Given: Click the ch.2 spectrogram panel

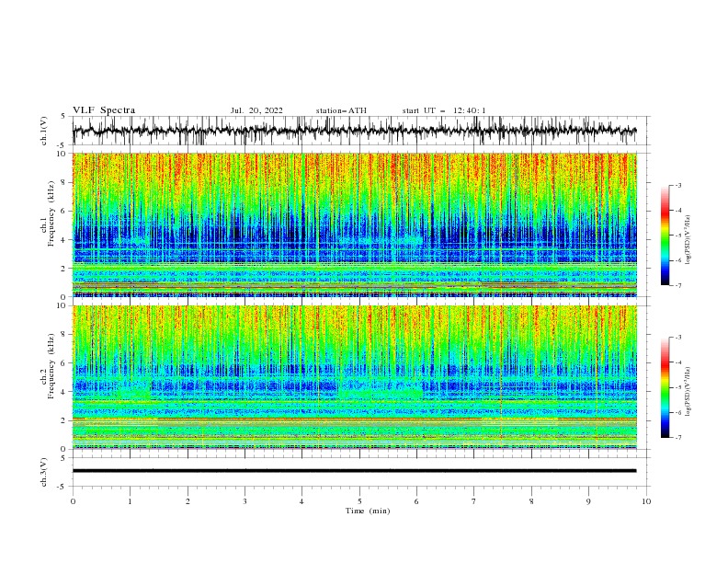Looking at the screenshot, I should (x=354, y=377).
